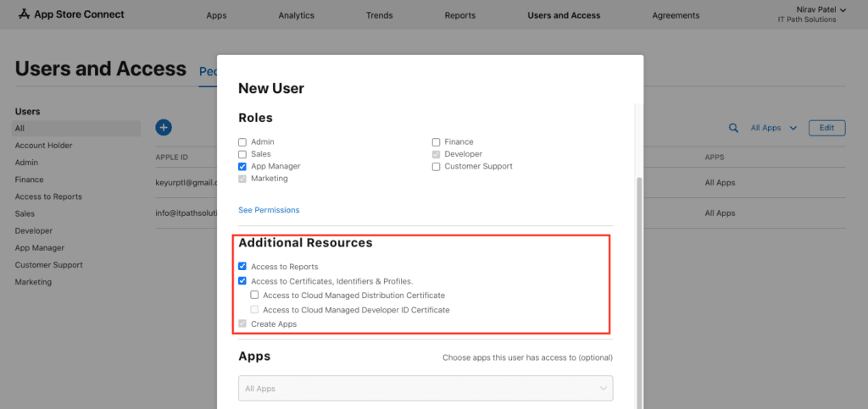Enable the Finance role checkbox
The height and width of the screenshot is (409, 868).
pyautogui.click(x=437, y=142)
